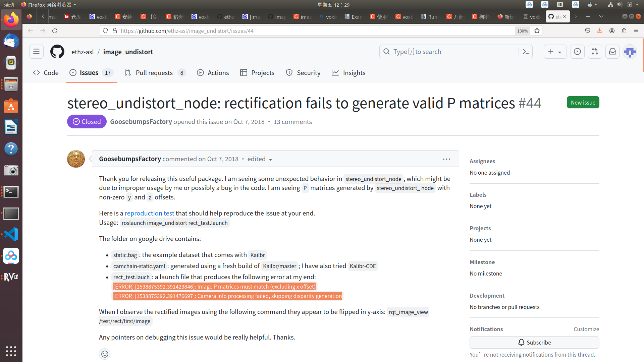The height and width of the screenshot is (362, 644).
Task: Open Firefox extensions puzzle icon
Action: [x=624, y=31]
